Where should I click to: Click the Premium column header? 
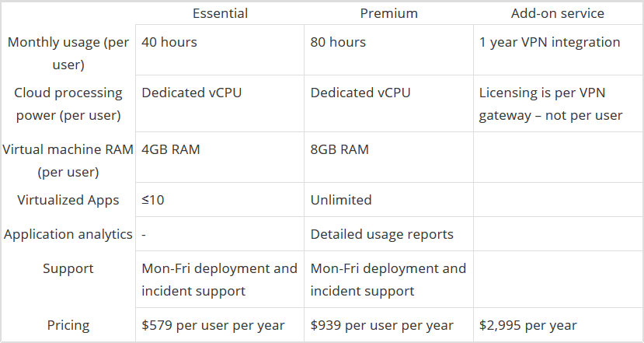coord(389,13)
